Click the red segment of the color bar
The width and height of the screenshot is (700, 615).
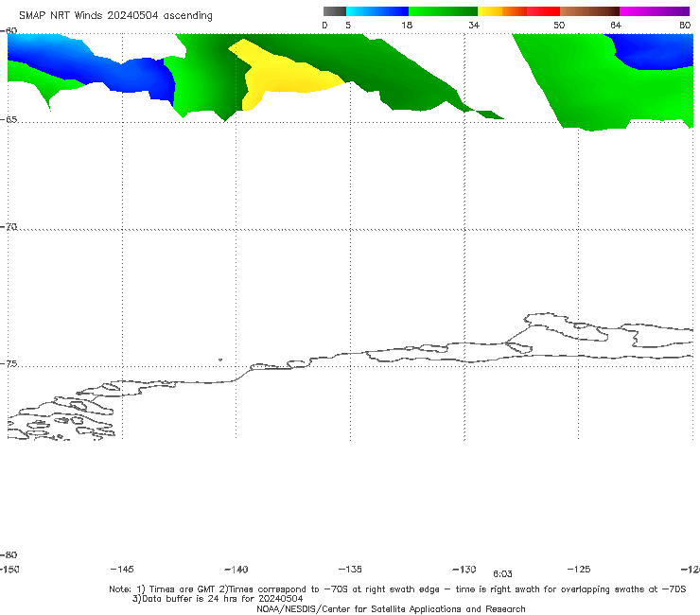(543, 11)
